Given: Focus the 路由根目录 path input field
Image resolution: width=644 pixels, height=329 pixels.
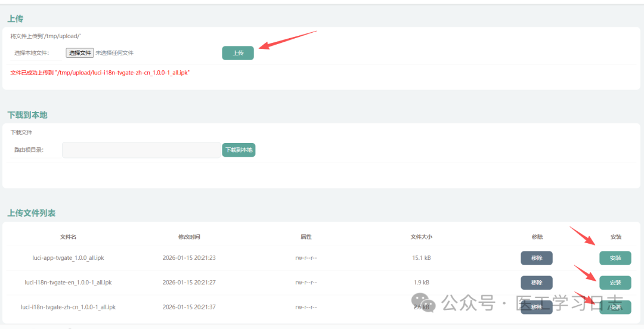Looking at the screenshot, I should point(141,150).
